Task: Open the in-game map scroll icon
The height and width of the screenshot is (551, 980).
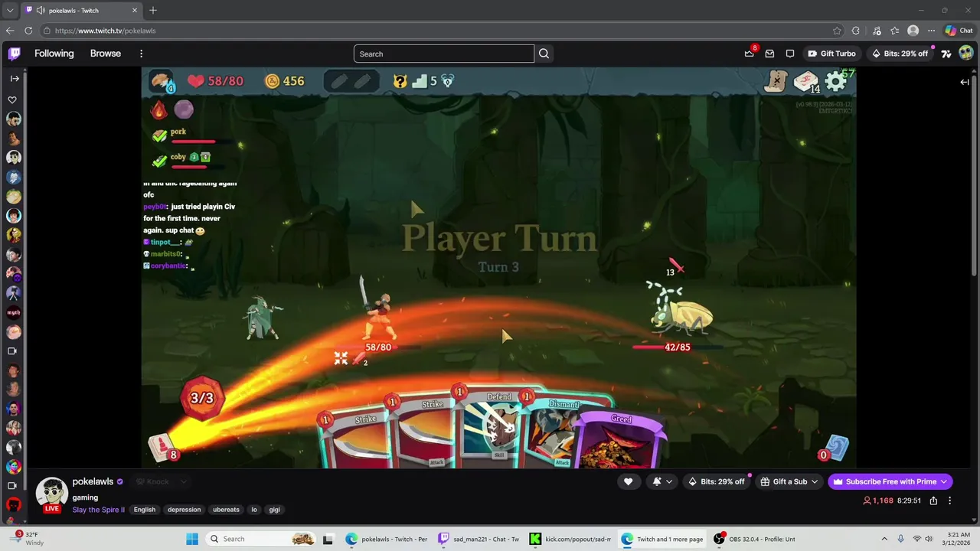Action: pyautogui.click(x=776, y=81)
